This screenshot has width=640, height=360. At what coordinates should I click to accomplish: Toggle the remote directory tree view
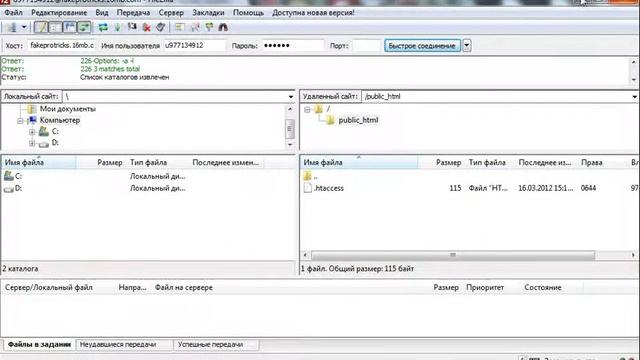point(70,27)
